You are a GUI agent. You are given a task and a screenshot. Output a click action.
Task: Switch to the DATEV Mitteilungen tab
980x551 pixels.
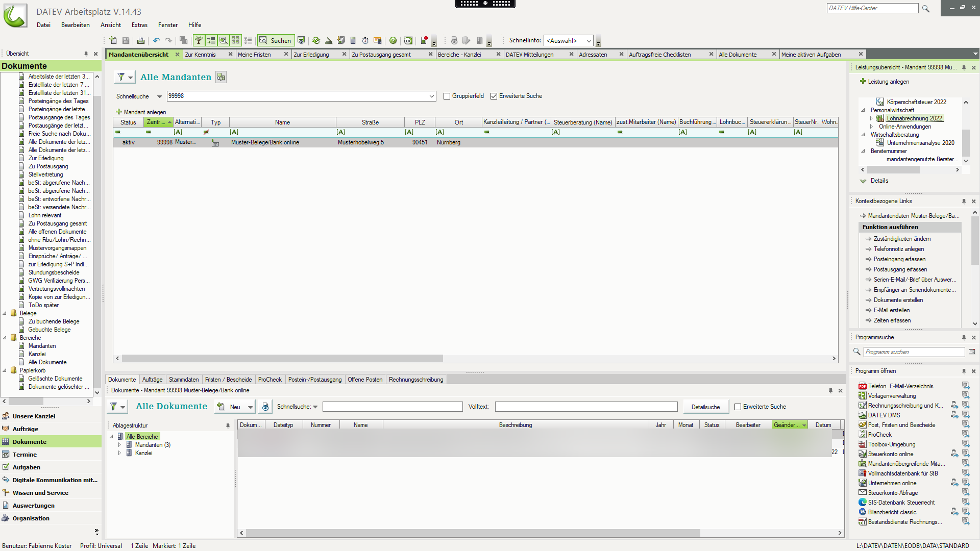point(529,55)
